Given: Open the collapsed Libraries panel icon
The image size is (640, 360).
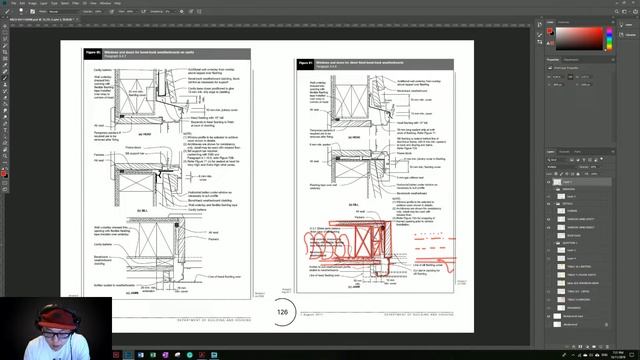Looking at the screenshot, I should click(x=621, y=35).
